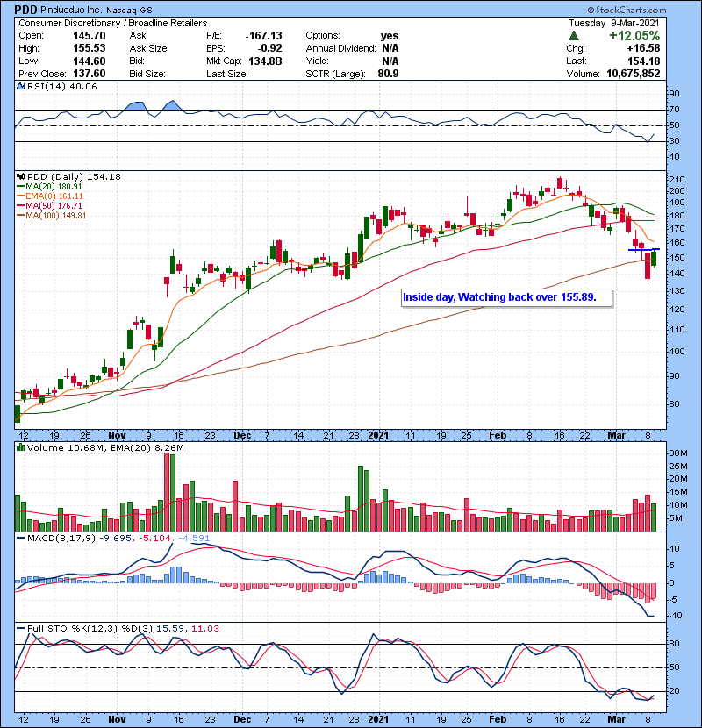
Task: Click the MACD(8,17,9) indicator label
Action: [61, 539]
